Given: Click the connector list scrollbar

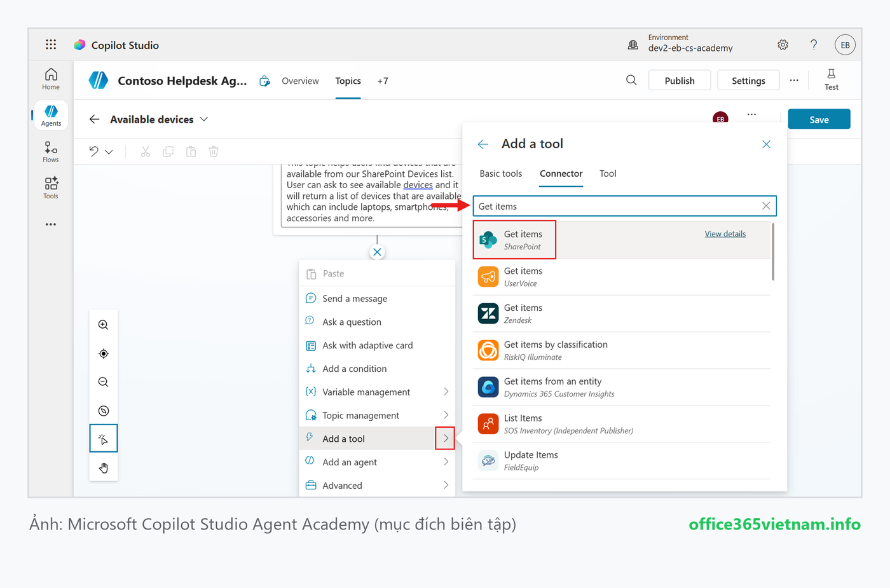Looking at the screenshot, I should click(x=773, y=251).
